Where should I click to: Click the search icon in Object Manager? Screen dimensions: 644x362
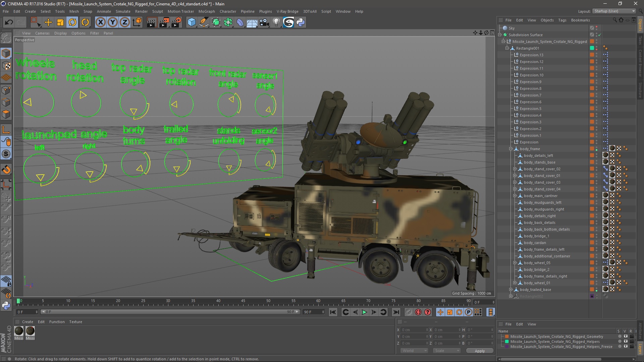(x=614, y=20)
